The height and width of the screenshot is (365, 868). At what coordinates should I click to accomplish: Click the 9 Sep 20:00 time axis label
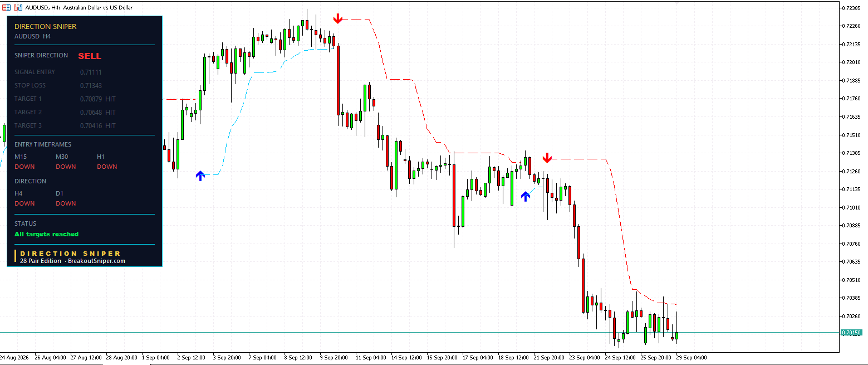click(x=334, y=357)
